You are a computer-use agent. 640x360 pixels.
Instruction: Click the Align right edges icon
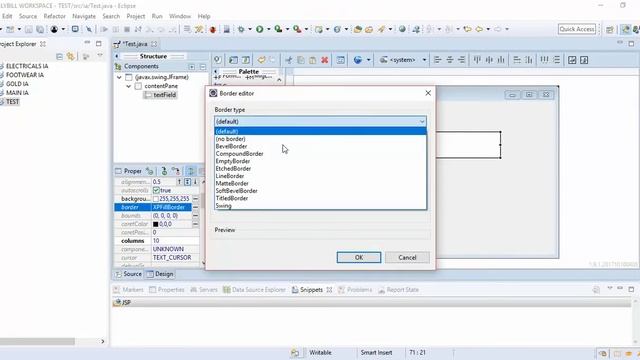point(461,60)
